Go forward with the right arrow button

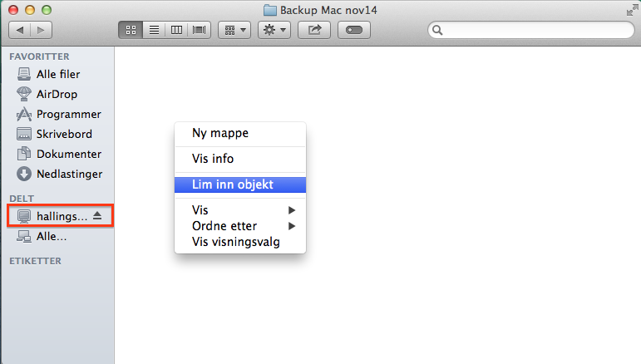(x=41, y=29)
